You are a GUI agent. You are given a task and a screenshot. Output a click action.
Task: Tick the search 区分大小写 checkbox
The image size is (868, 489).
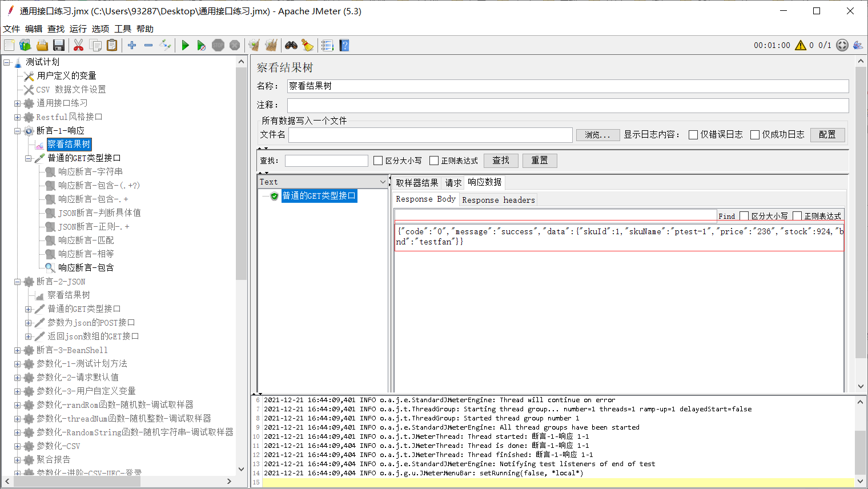click(x=378, y=161)
